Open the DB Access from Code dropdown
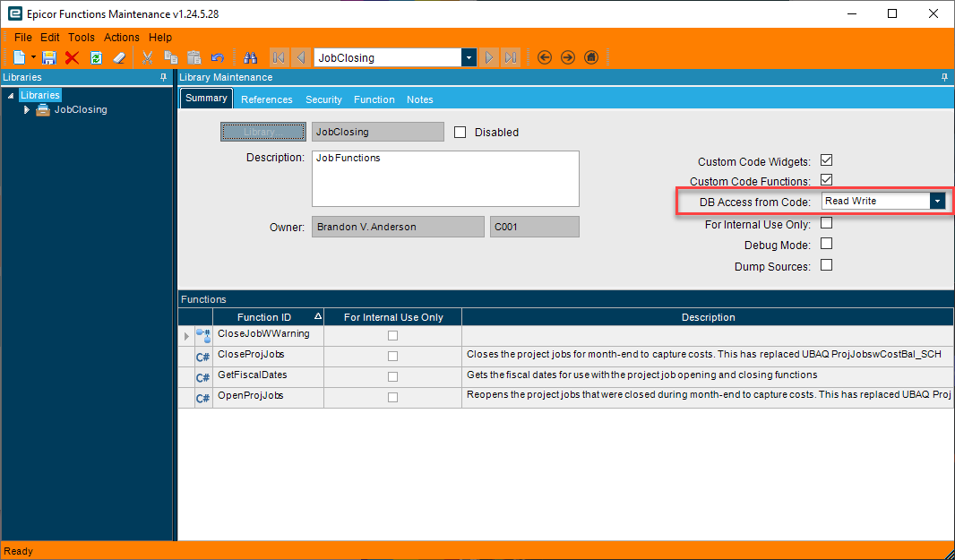Image resolution: width=955 pixels, height=560 pixels. point(937,201)
